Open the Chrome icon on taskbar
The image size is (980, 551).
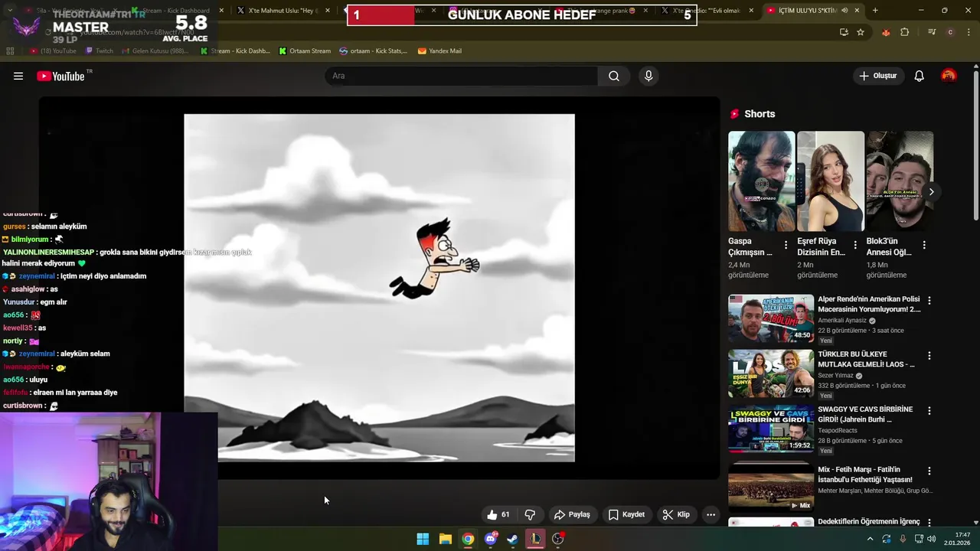pyautogui.click(x=468, y=539)
